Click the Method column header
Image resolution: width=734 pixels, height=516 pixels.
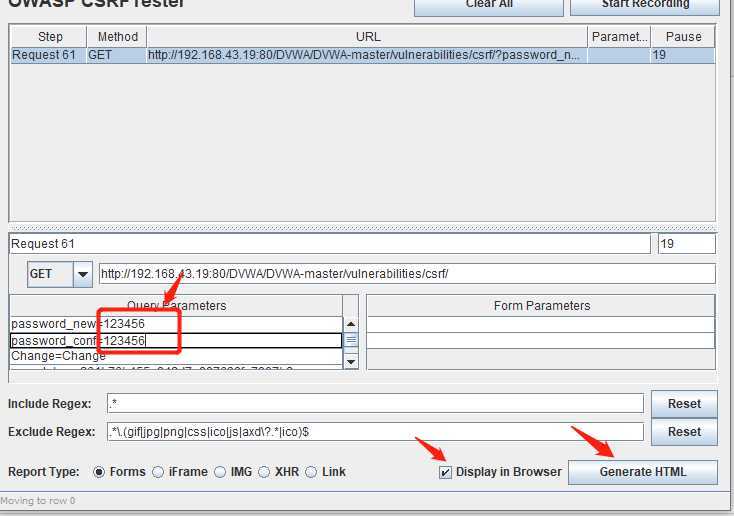[x=117, y=37]
